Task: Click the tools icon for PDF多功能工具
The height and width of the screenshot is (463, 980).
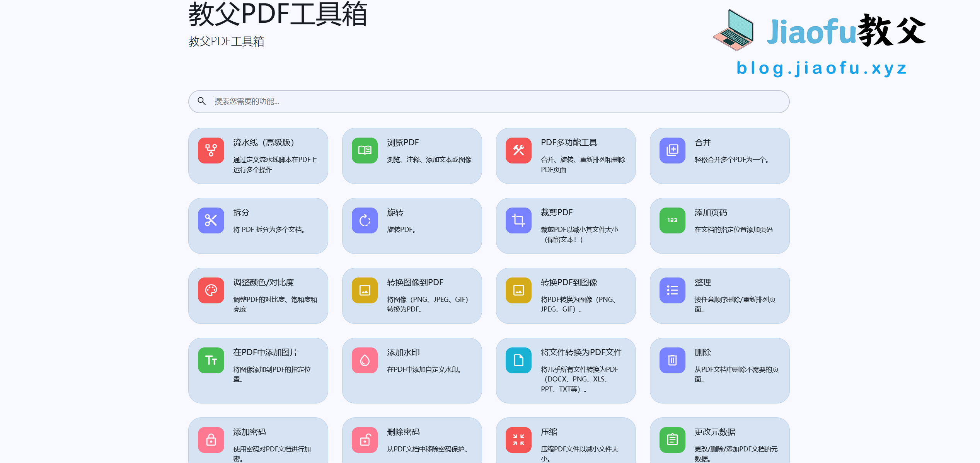Action: [x=518, y=150]
